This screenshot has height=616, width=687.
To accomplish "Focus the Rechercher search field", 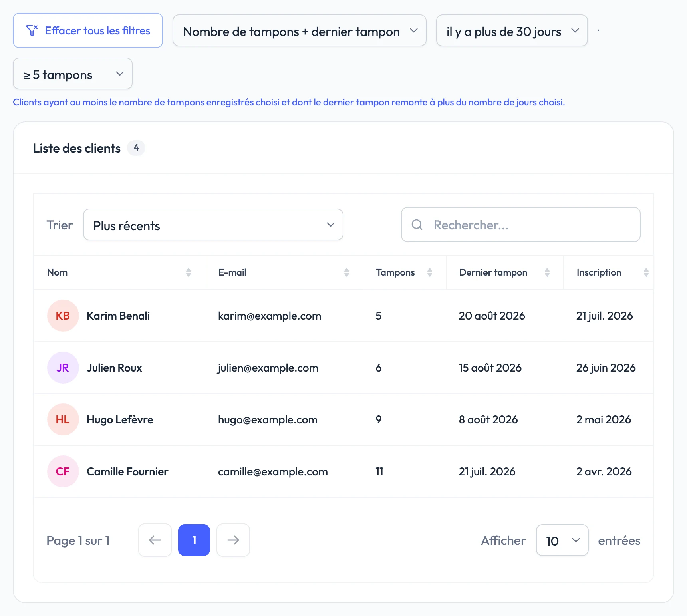I will pos(521,225).
